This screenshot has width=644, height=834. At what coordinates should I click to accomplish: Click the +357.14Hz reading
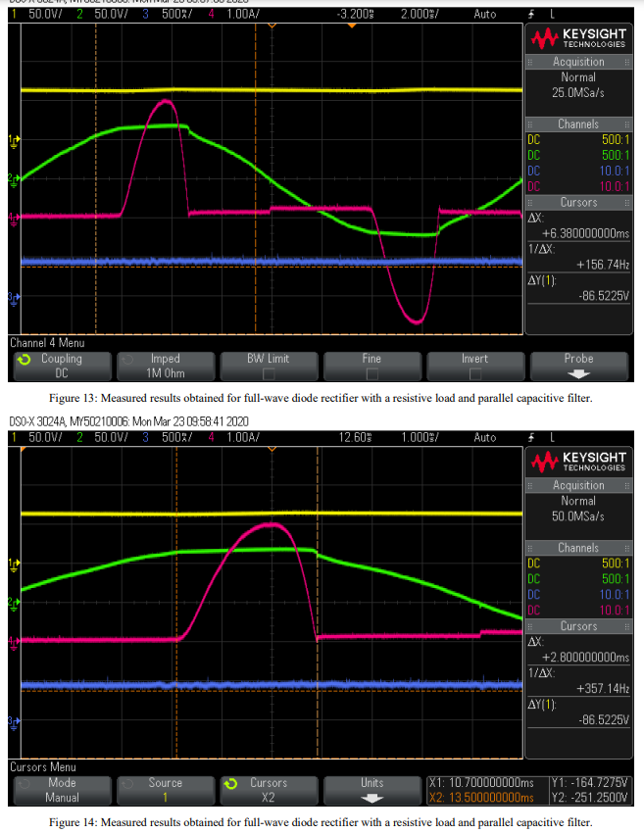click(603, 689)
